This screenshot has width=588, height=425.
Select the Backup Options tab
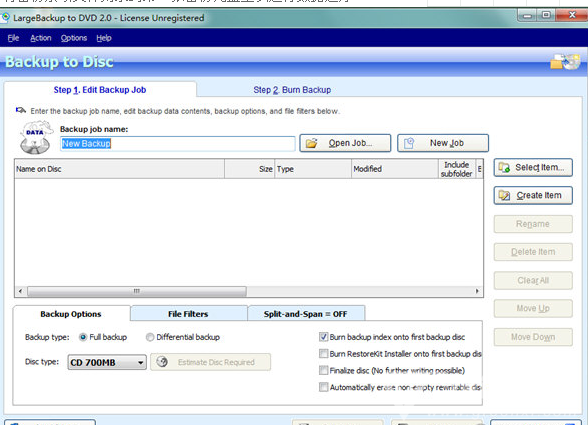coord(71,314)
